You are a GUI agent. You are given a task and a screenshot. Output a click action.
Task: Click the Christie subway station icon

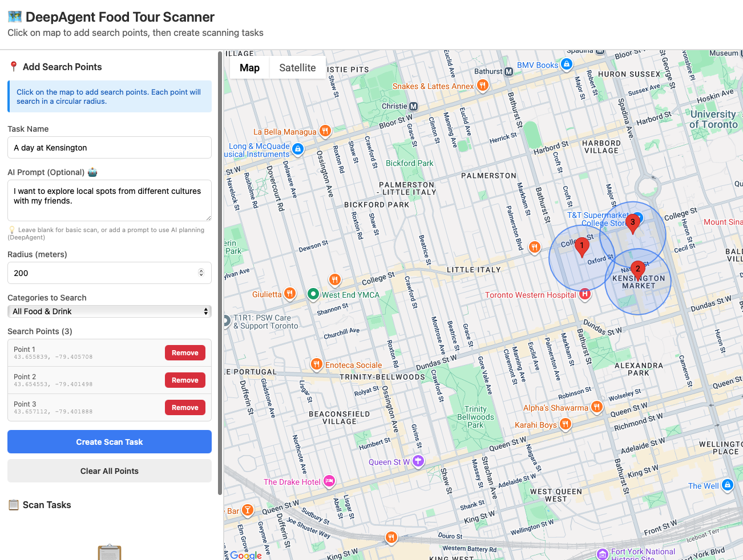click(414, 106)
